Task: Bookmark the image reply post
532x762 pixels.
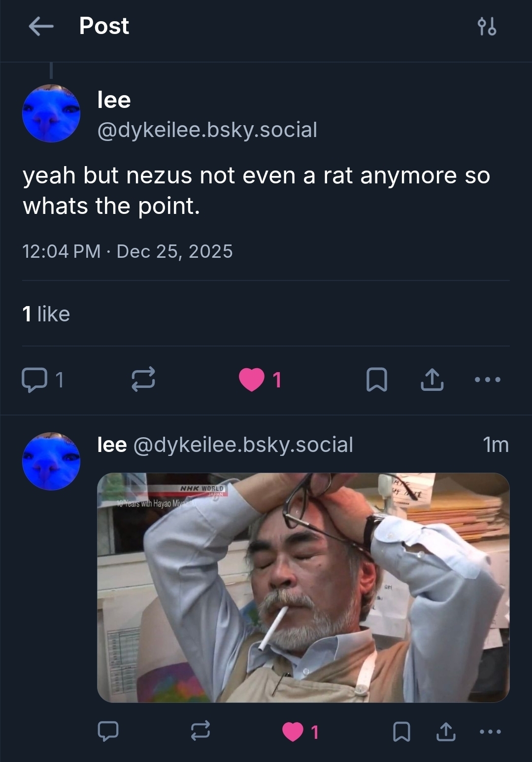Action: (x=401, y=731)
